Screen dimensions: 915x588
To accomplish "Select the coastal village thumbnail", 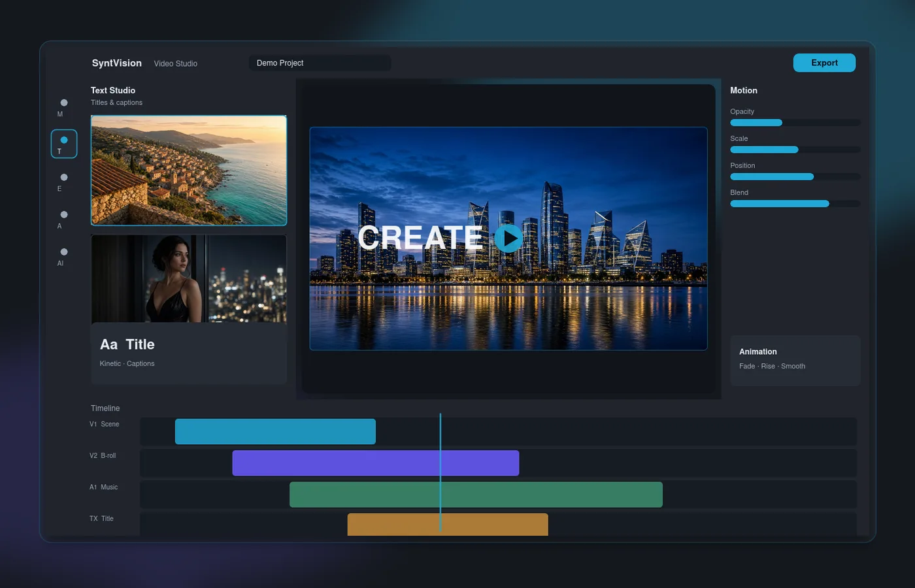I will tap(189, 171).
